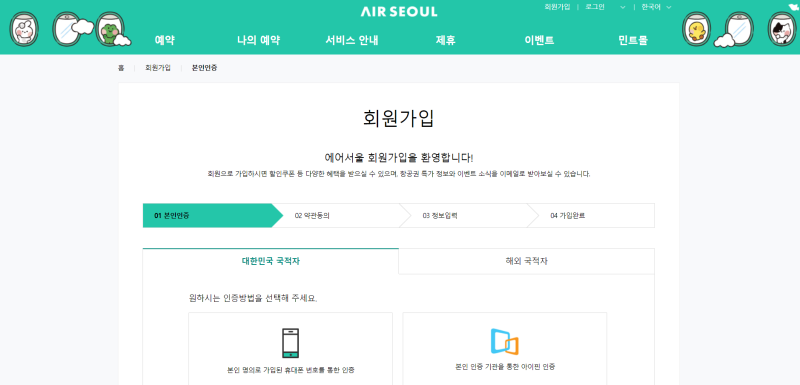Open the 민트몰 menu
The image size is (800, 385).
[x=633, y=40]
